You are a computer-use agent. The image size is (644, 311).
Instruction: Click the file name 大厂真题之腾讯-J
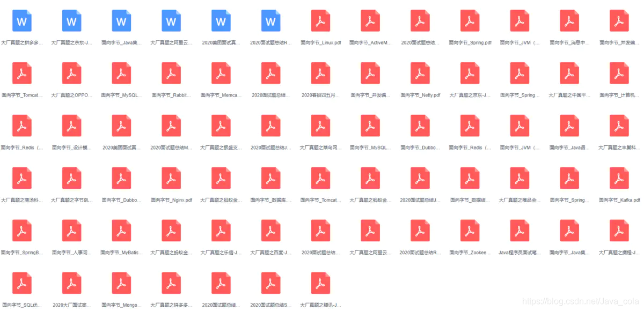[321, 305]
